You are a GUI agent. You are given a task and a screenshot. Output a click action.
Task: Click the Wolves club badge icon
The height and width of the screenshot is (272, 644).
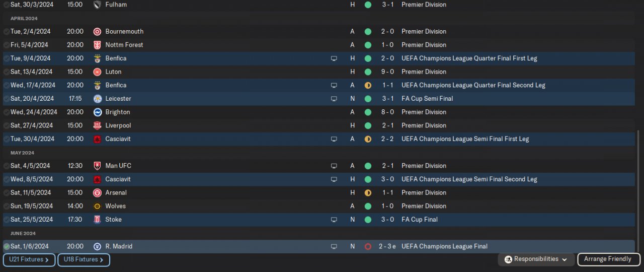(x=97, y=206)
